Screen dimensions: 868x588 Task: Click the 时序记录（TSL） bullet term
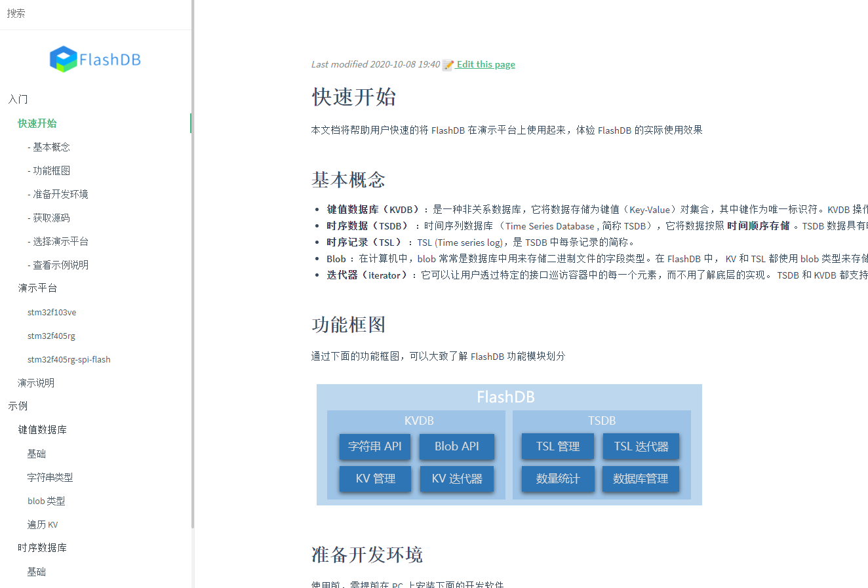tap(365, 243)
